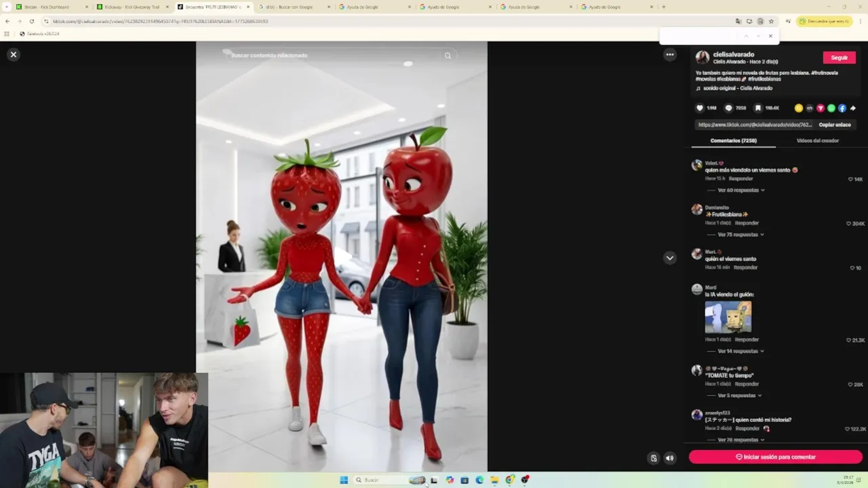Open the image attached to Marti's comment
Viewport: 868px width, 488px height.
coord(728,317)
